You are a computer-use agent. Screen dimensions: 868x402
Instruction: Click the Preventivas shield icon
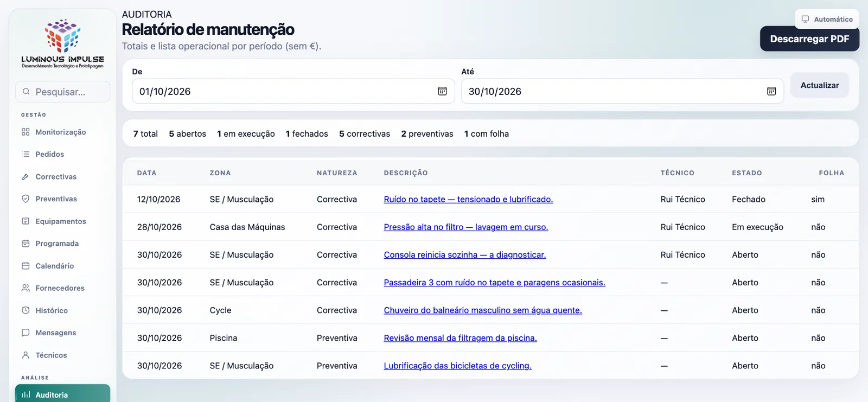[x=25, y=199]
